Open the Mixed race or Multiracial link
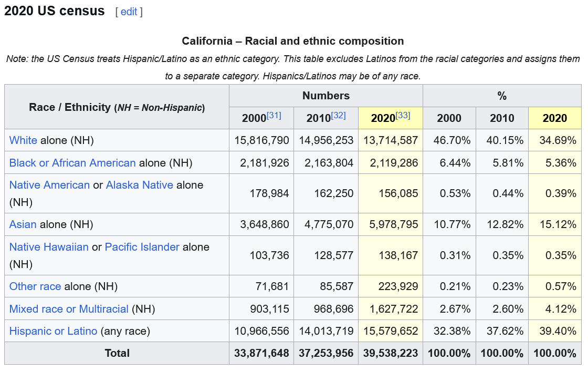Viewport: 588px width, 371px height. [x=69, y=308]
